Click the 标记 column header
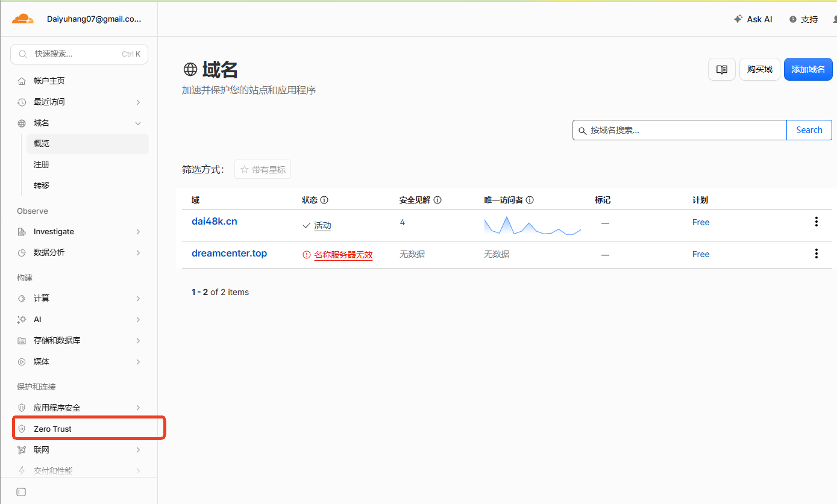 (603, 200)
